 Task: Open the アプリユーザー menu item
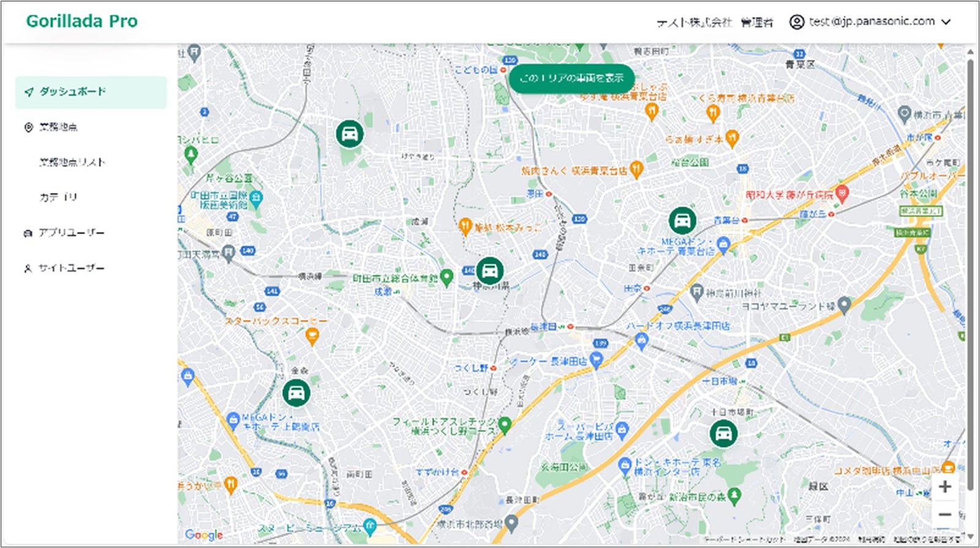click(x=72, y=233)
